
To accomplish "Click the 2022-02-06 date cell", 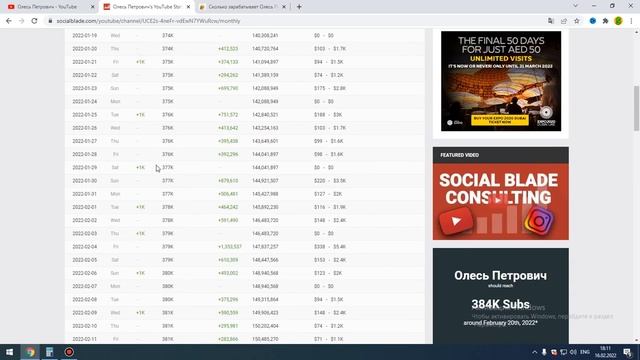I will click(84, 273).
